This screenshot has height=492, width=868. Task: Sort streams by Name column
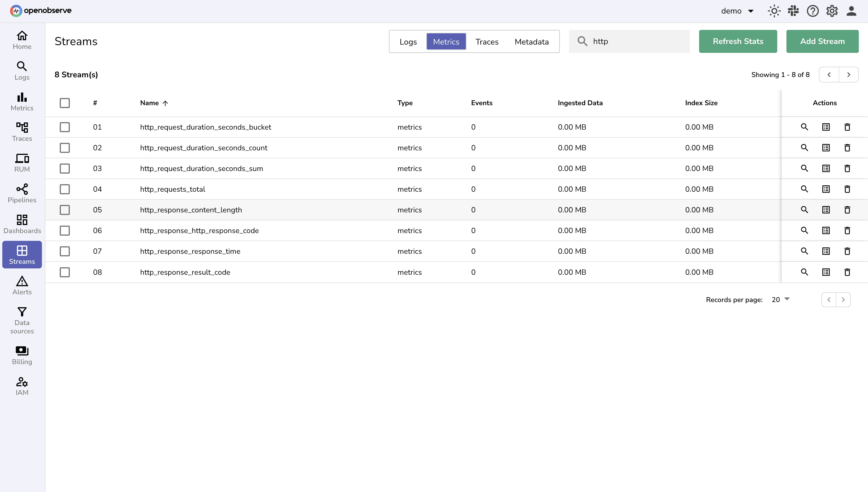click(x=154, y=103)
